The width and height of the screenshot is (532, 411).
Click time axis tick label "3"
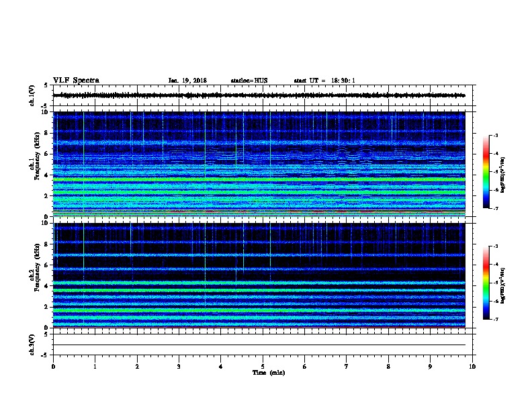tap(179, 367)
